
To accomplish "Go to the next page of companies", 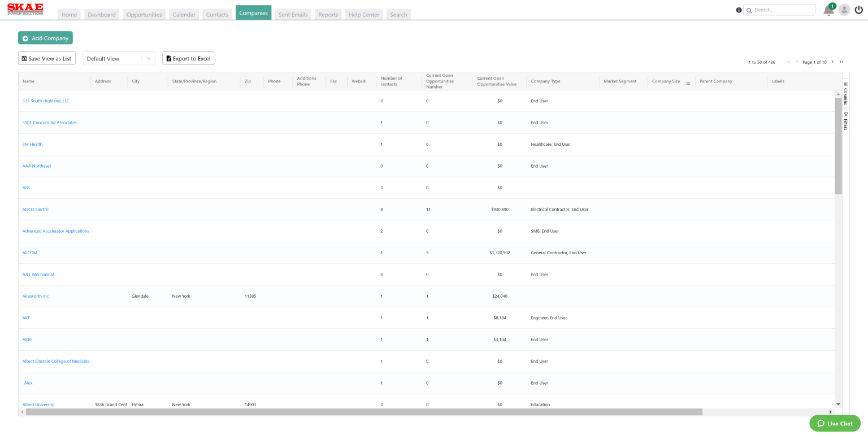I will 832,62.
